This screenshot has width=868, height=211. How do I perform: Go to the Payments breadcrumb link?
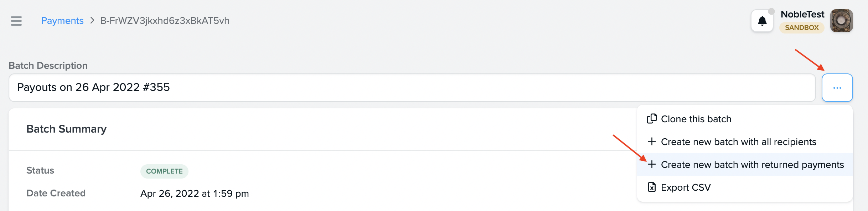point(62,21)
